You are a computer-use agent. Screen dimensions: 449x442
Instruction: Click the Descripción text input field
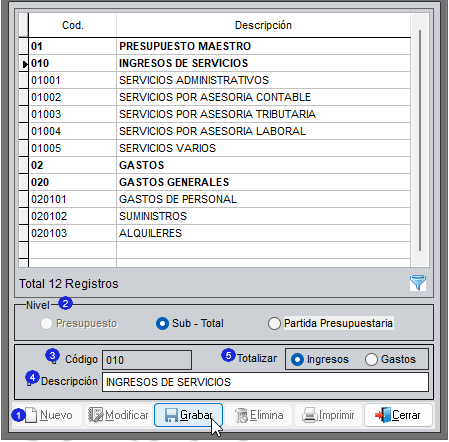pyautogui.click(x=265, y=382)
